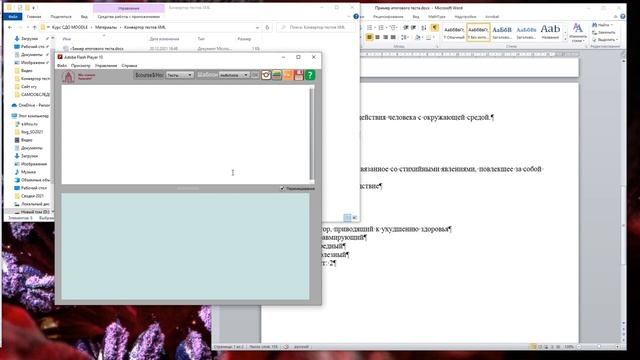This screenshot has height=360, width=640.
Task: Select Этот компьютер in Explorer sidebar
Action: click(31, 116)
